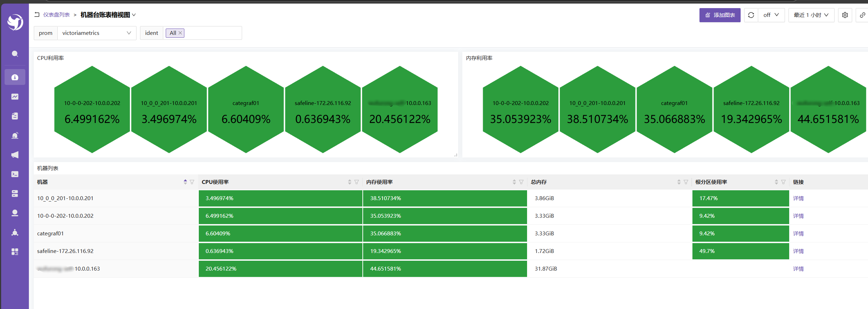Viewport: 868px width, 309px height.
Task: Open the 详情 link for categraf01
Action: 798,234
